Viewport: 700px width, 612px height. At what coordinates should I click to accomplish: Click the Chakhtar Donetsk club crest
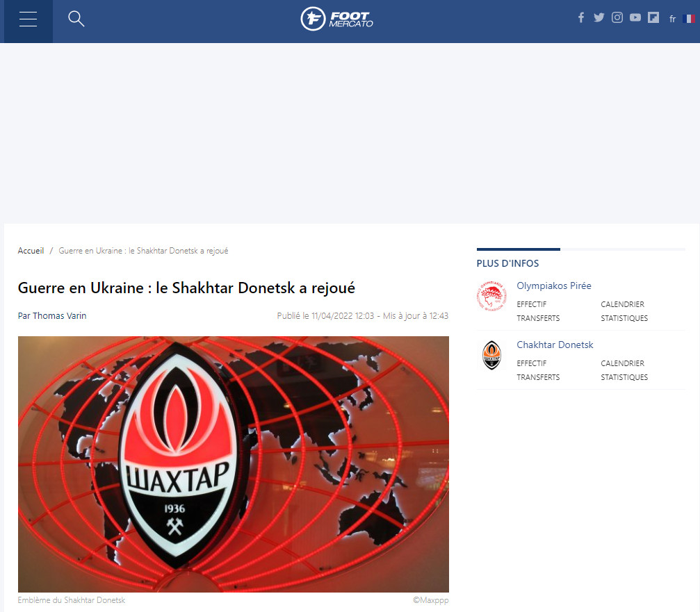point(492,355)
